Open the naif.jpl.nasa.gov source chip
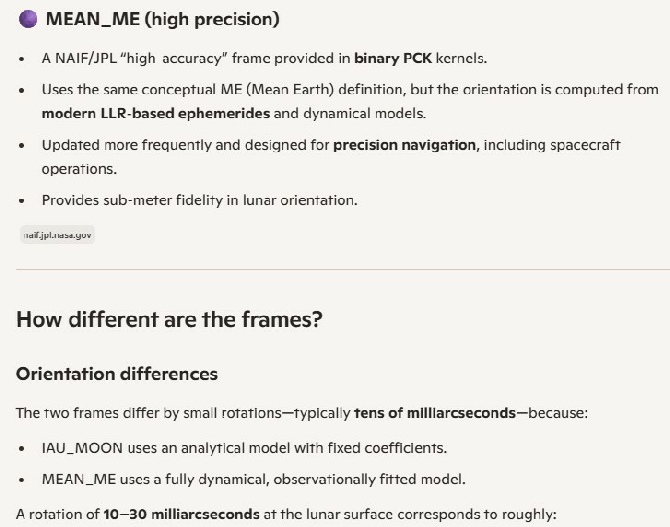Image resolution: width=670 pixels, height=527 pixels. point(56,235)
